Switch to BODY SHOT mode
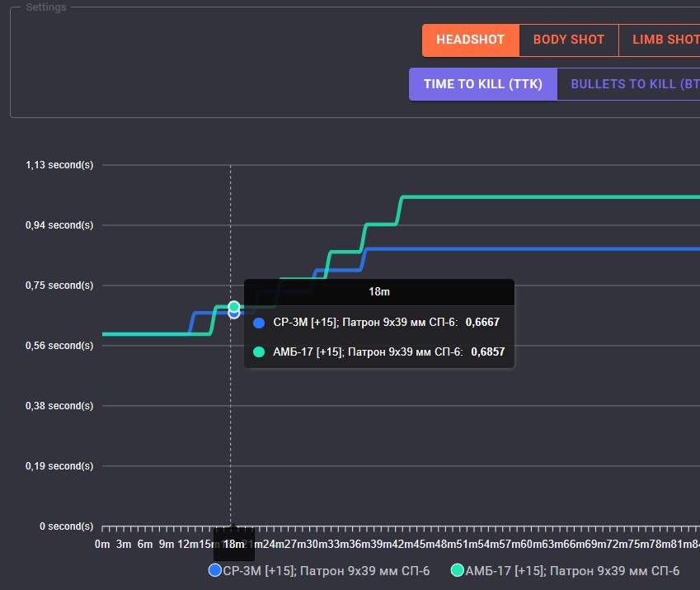 (x=568, y=40)
